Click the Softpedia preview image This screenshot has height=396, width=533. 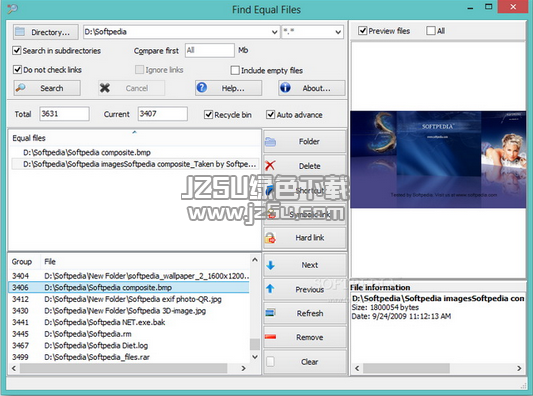[x=438, y=159]
